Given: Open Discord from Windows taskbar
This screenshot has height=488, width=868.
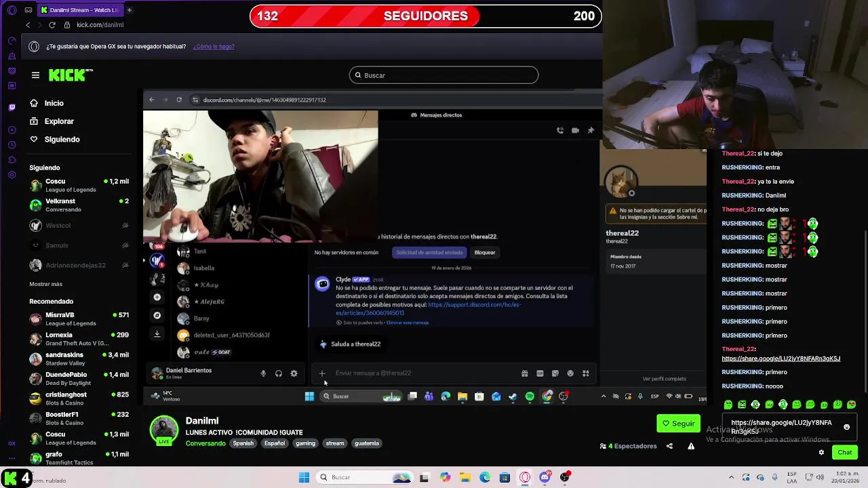Looking at the screenshot, I should (545, 477).
